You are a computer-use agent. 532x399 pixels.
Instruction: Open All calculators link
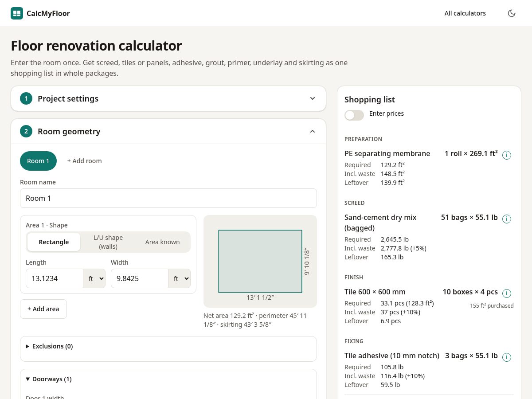click(465, 13)
